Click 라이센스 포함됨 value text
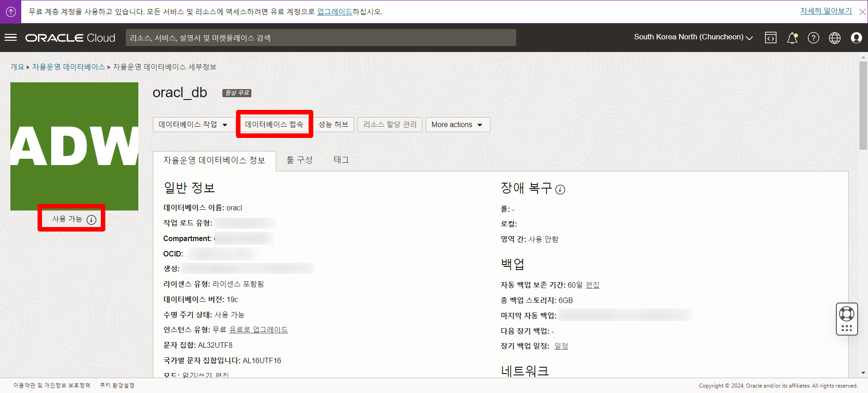This screenshot has width=868, height=393. pos(238,284)
